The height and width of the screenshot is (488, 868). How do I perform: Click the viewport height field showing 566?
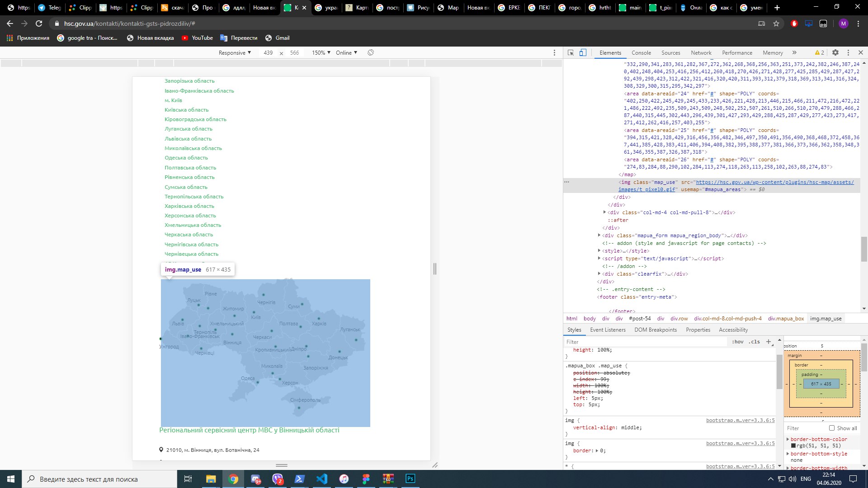(294, 53)
